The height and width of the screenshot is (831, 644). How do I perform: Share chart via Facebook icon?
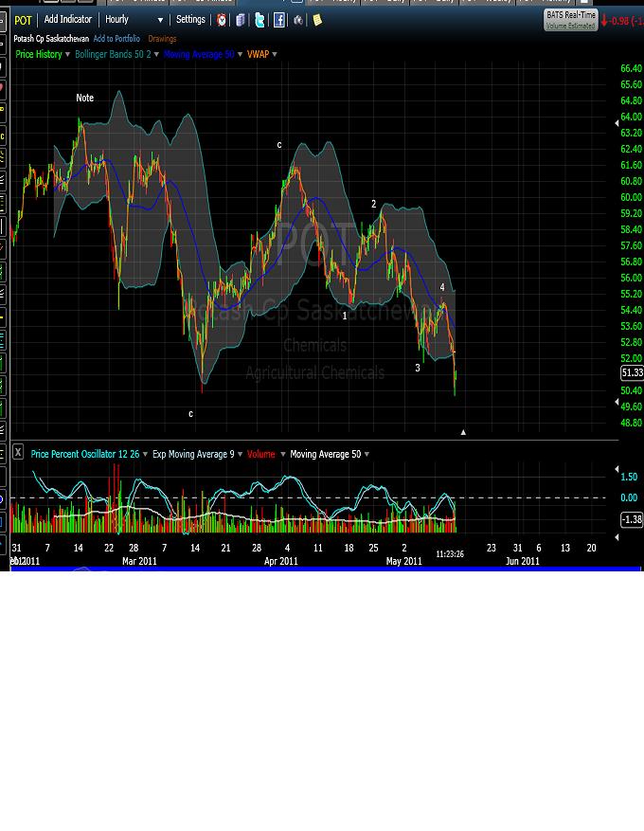[279, 20]
